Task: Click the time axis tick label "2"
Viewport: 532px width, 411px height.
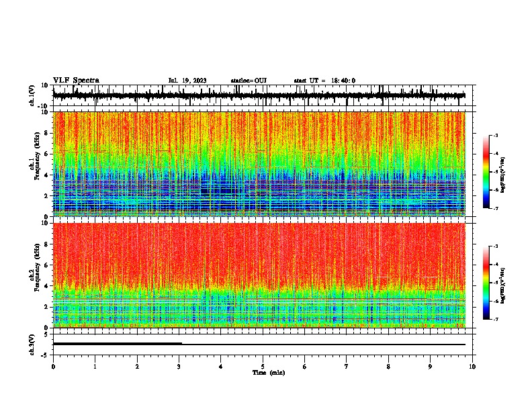Action: click(137, 367)
